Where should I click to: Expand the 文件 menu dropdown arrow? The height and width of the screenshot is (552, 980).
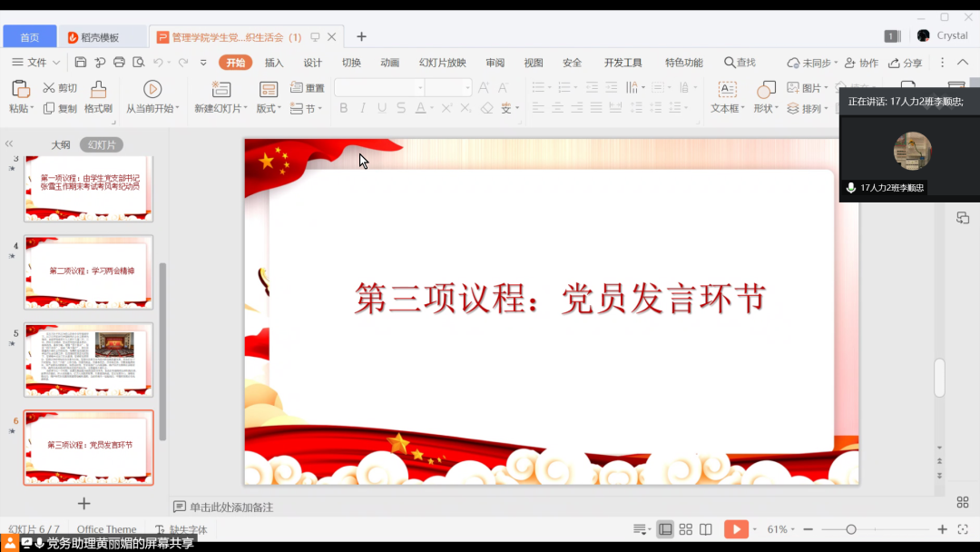[x=56, y=63]
